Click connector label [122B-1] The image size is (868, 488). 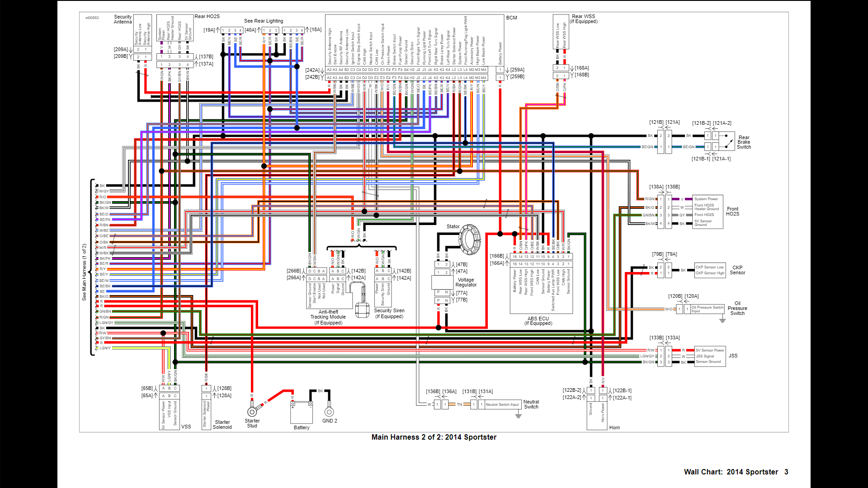click(622, 390)
